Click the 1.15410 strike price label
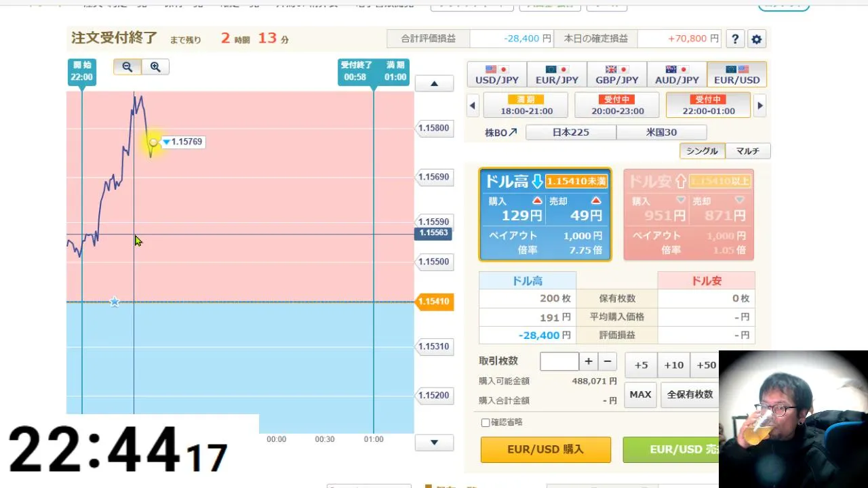 click(x=434, y=301)
